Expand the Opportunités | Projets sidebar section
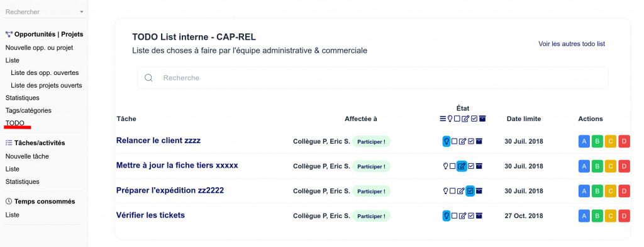The width and height of the screenshot is (644, 247). point(45,34)
